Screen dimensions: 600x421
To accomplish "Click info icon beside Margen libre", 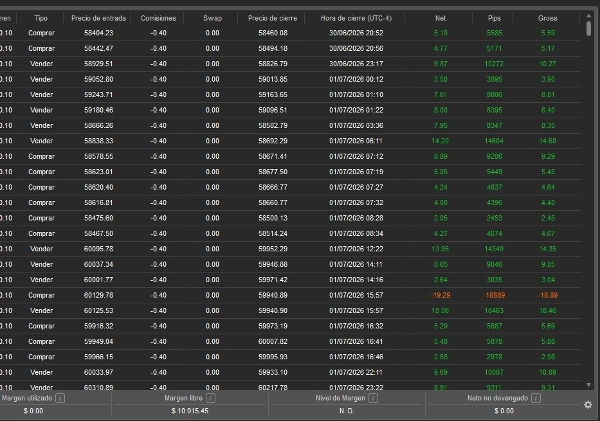I will [210, 398].
